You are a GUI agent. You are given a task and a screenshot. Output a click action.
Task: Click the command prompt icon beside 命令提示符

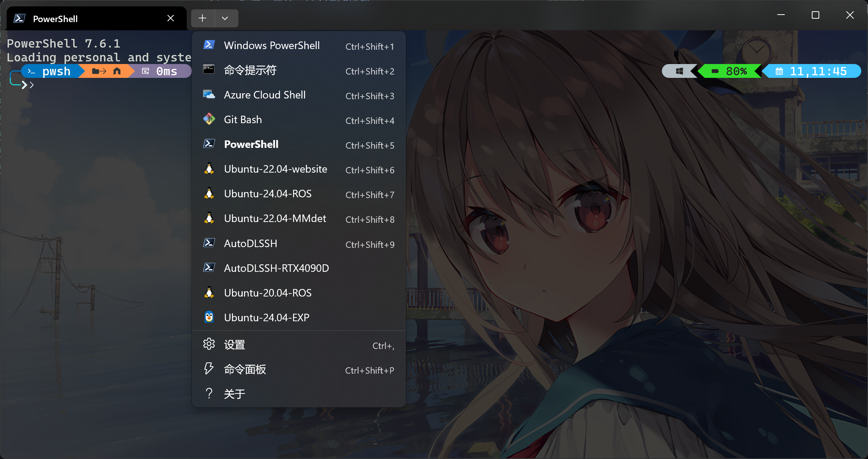[209, 70]
